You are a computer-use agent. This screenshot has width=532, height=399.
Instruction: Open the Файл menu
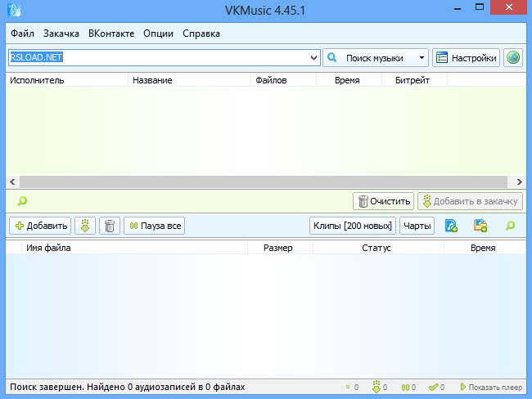pyautogui.click(x=22, y=34)
